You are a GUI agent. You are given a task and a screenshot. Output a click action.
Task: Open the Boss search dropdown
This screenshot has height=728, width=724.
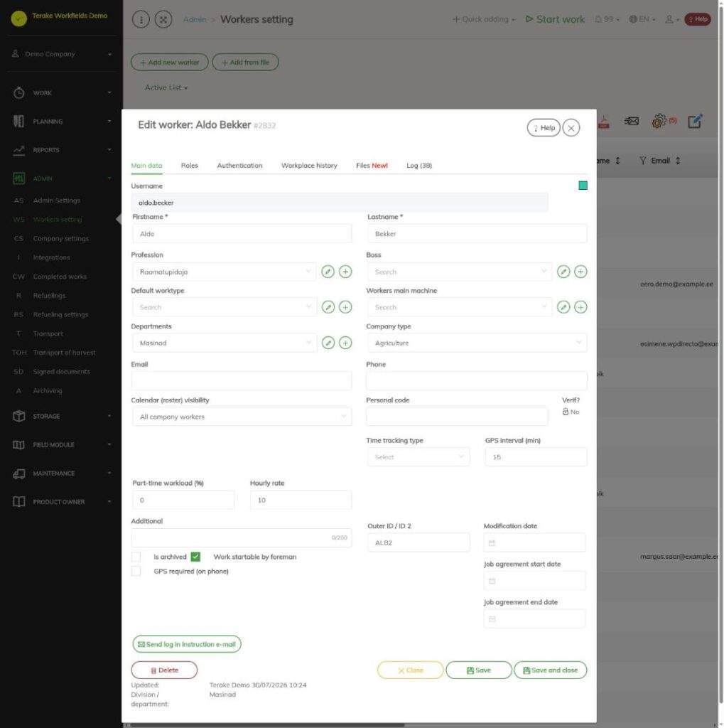tap(460, 272)
